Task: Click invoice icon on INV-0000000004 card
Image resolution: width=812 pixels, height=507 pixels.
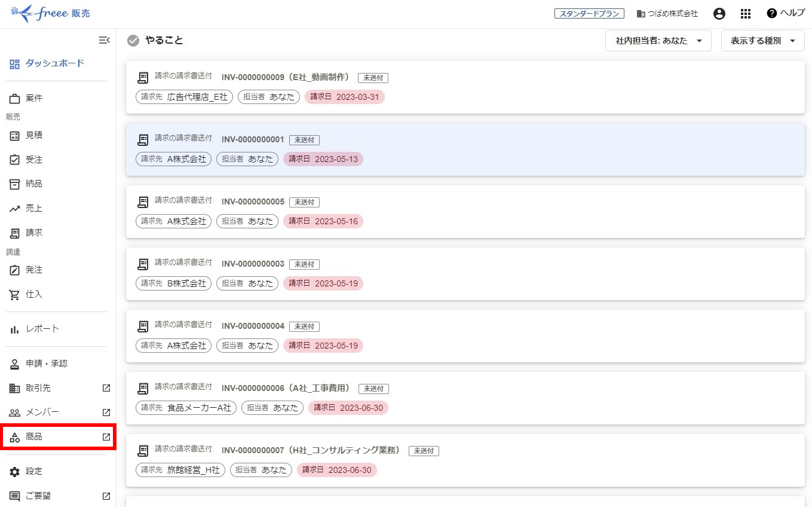Action: click(143, 326)
